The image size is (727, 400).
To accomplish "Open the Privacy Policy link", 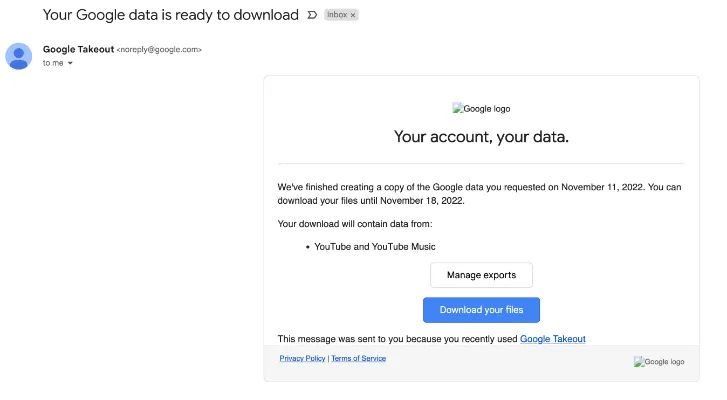I will coord(302,358).
